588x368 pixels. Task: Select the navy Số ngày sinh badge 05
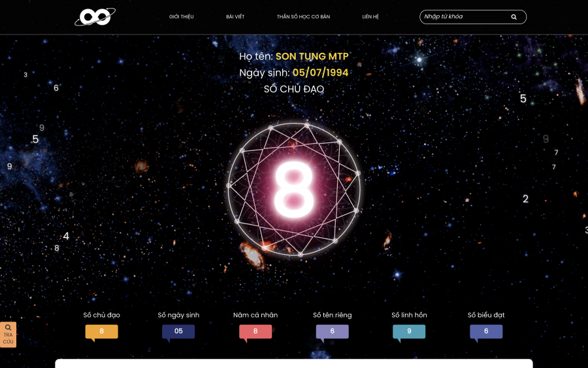point(178,331)
